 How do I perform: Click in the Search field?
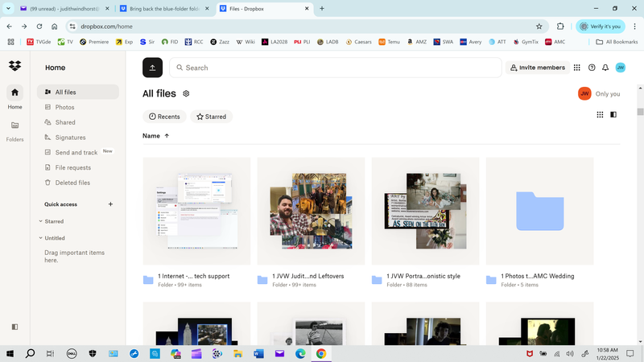coord(338,68)
